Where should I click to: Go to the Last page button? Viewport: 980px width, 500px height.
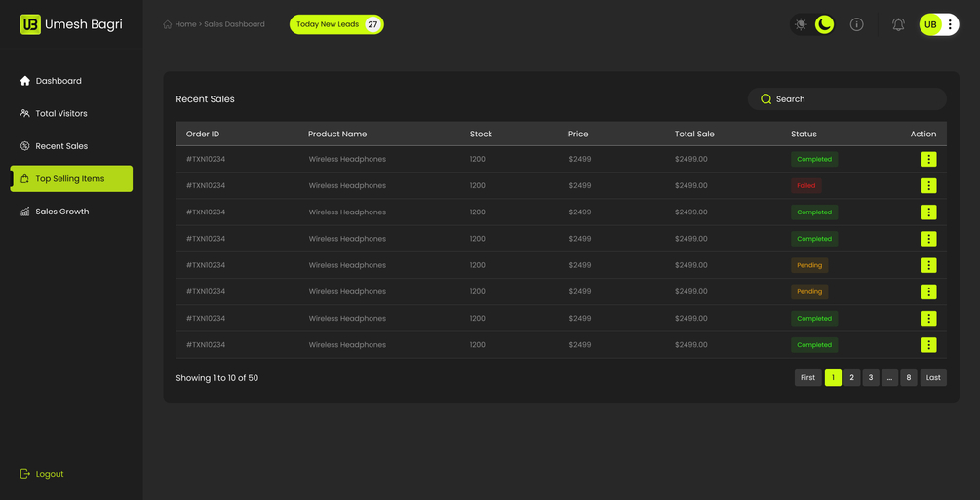coord(933,377)
